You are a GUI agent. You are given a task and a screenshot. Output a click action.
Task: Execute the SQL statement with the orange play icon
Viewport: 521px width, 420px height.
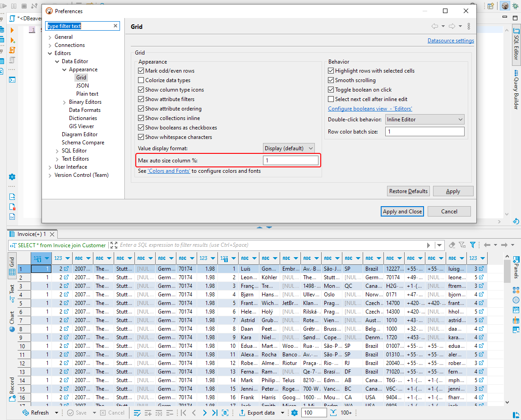[x=12, y=31]
